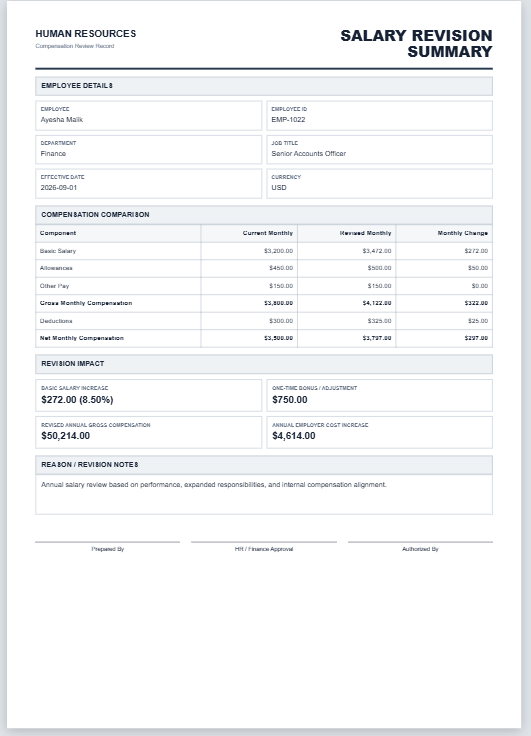Click the Revised Annual Gross Compensation value
This screenshot has width=531, height=736.
click(66, 436)
